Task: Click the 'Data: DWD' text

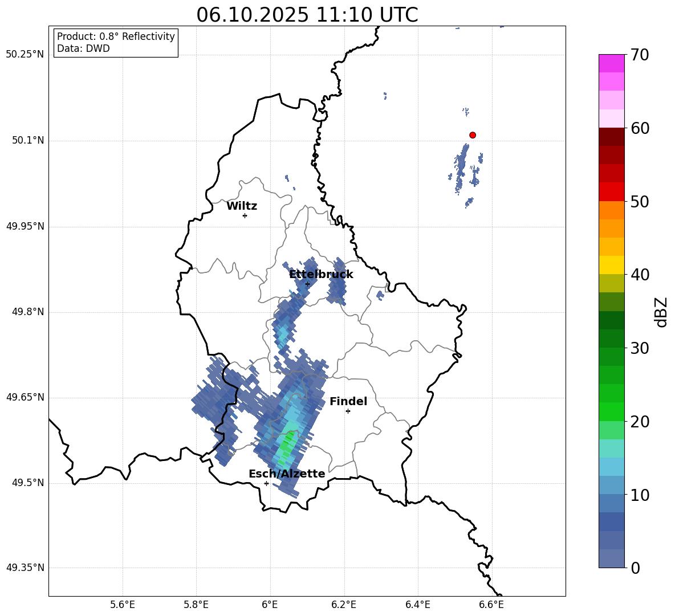Action: pos(83,48)
